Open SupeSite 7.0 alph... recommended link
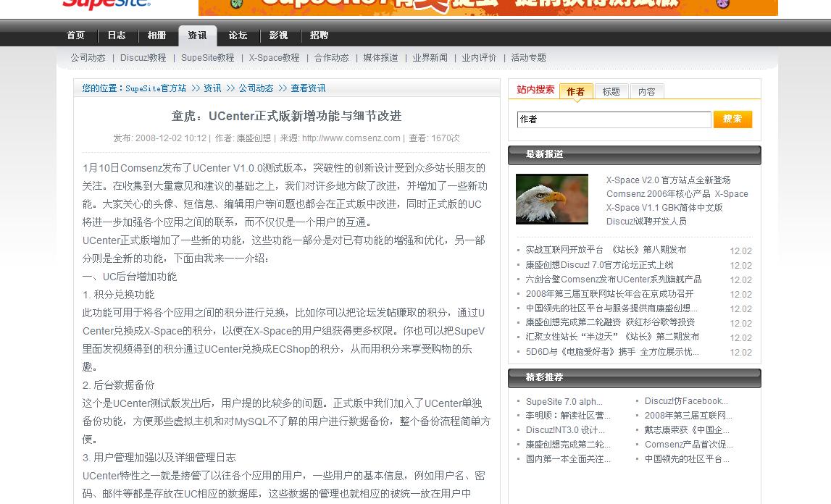The height and width of the screenshot is (504, 831). pyautogui.click(x=564, y=402)
